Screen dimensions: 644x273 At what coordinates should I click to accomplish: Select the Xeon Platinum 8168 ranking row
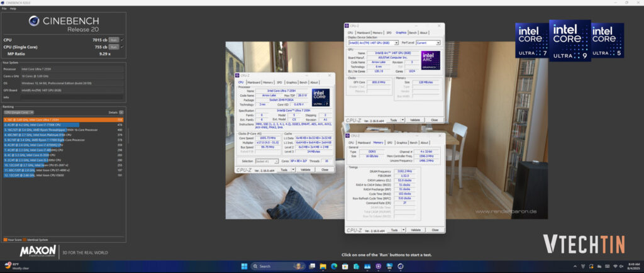pos(64,135)
